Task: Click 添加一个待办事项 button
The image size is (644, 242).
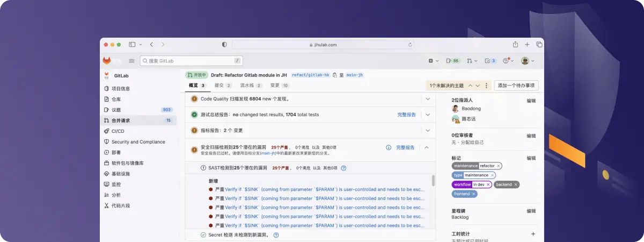Action: point(516,86)
